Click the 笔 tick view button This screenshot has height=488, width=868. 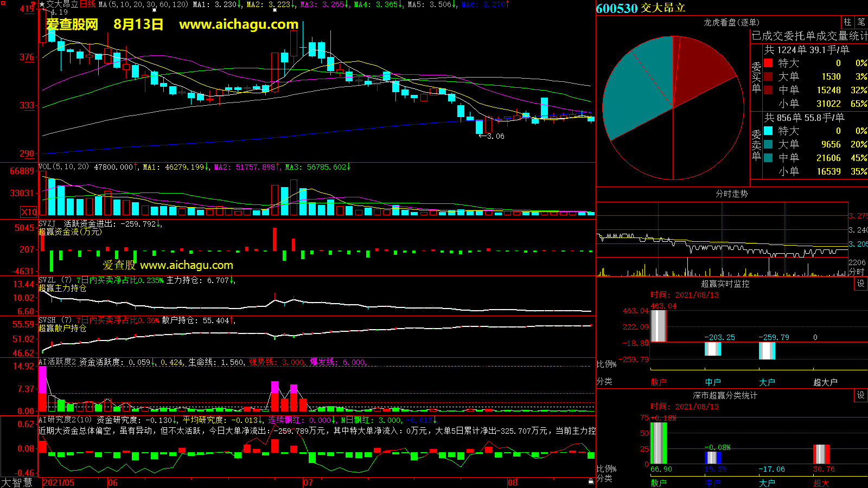point(861,22)
